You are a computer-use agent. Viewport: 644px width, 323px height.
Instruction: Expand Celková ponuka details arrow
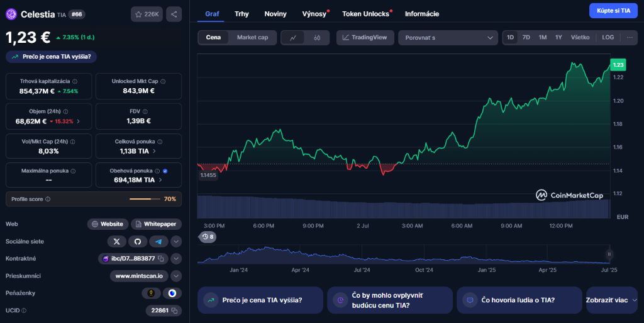(x=155, y=151)
